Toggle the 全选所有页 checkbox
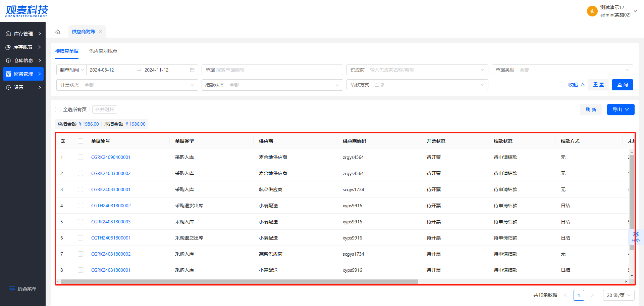The image size is (644, 306). coord(58,110)
